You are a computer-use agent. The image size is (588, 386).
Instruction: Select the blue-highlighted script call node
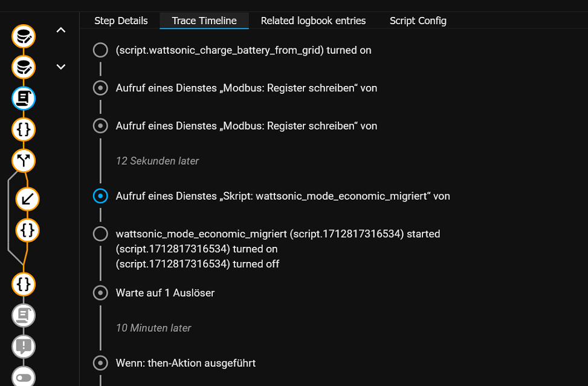click(24, 99)
